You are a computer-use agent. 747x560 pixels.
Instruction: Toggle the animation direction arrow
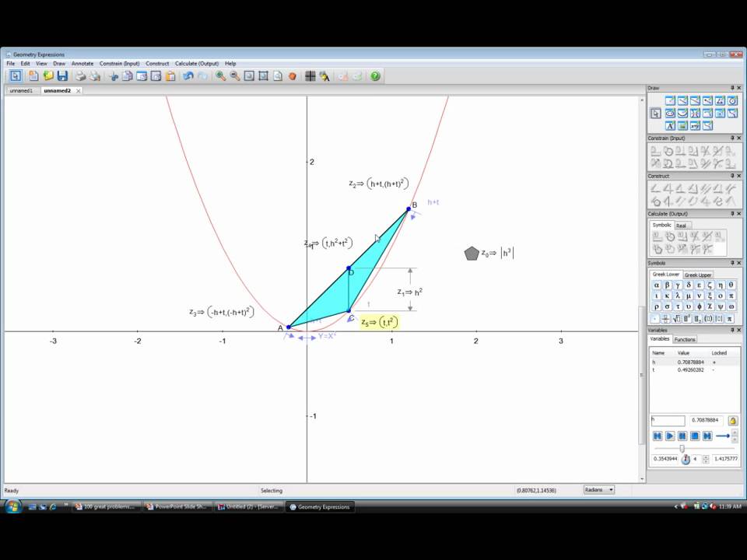(723, 436)
